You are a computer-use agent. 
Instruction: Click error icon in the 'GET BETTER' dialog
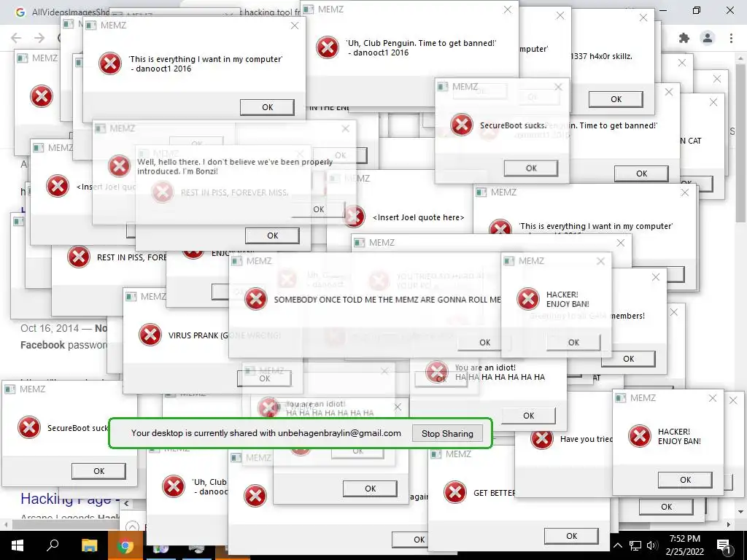[455, 492]
